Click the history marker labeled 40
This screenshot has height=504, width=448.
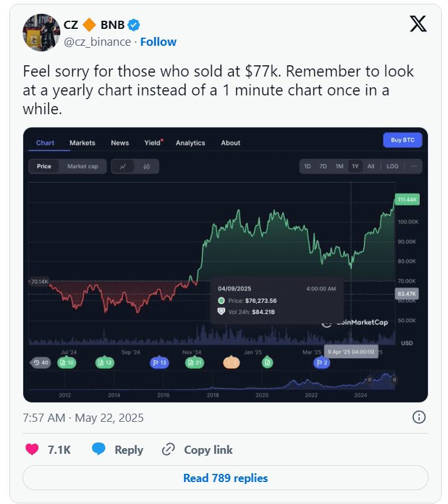(41, 363)
